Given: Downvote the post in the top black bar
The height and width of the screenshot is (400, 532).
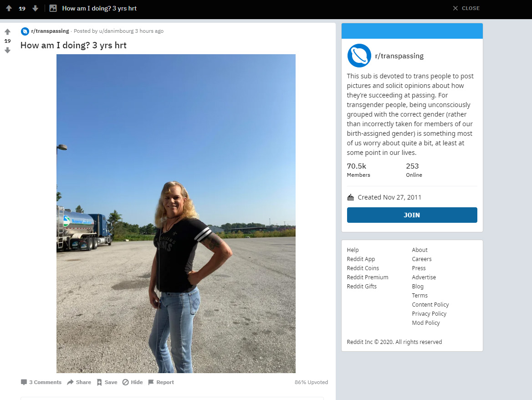Looking at the screenshot, I should 35,8.
